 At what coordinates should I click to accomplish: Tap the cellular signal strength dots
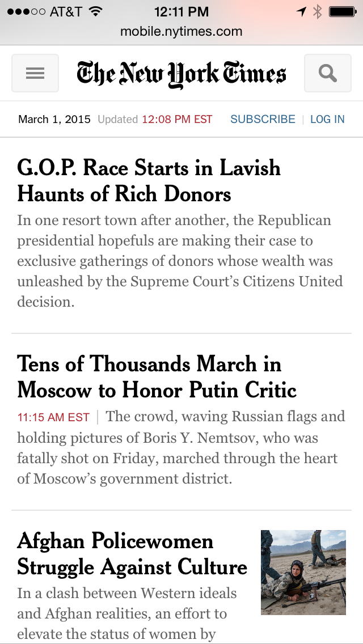[x=26, y=11]
